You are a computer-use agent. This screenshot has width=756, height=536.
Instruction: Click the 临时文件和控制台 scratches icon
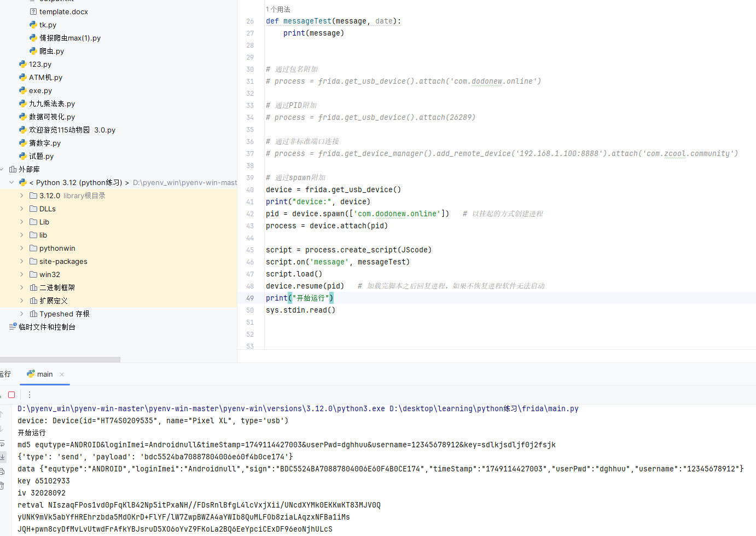pyautogui.click(x=13, y=327)
